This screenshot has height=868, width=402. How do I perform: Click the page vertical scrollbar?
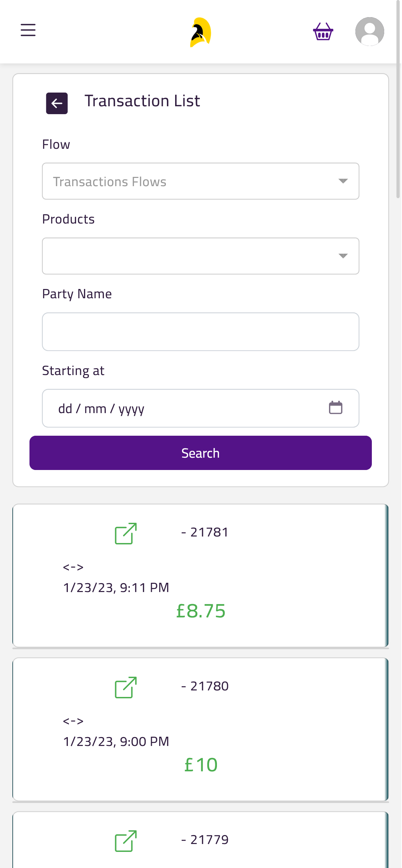(398, 99)
